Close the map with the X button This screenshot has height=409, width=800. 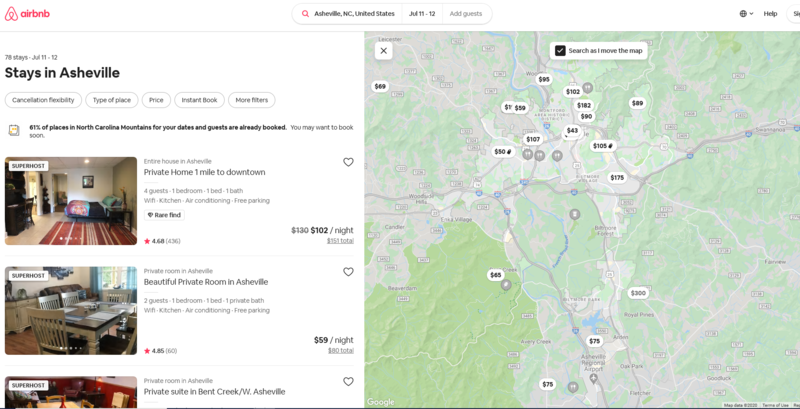(x=384, y=50)
